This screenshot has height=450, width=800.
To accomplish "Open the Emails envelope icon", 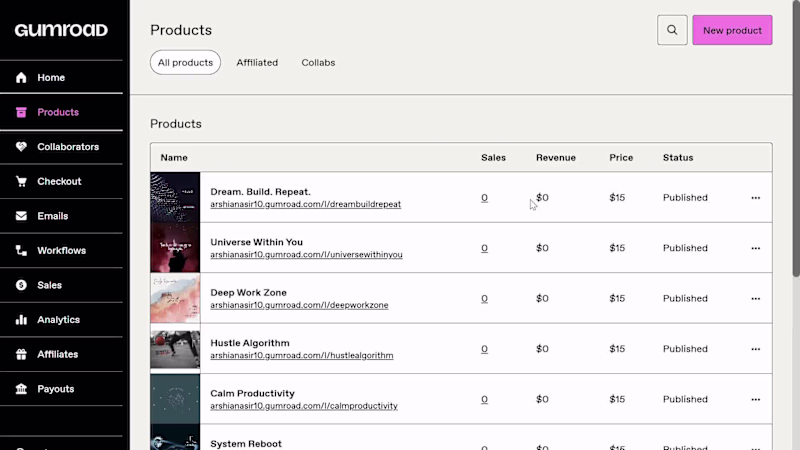I will tap(21, 216).
